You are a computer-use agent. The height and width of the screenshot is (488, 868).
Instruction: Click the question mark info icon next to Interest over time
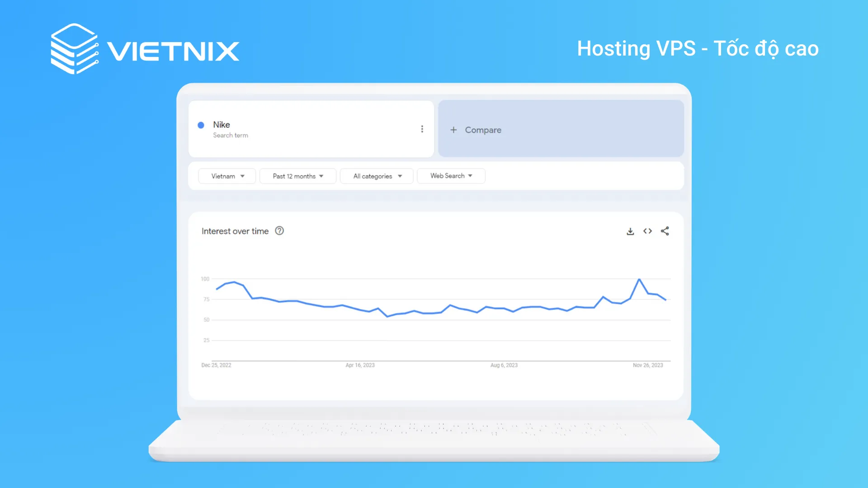point(278,231)
